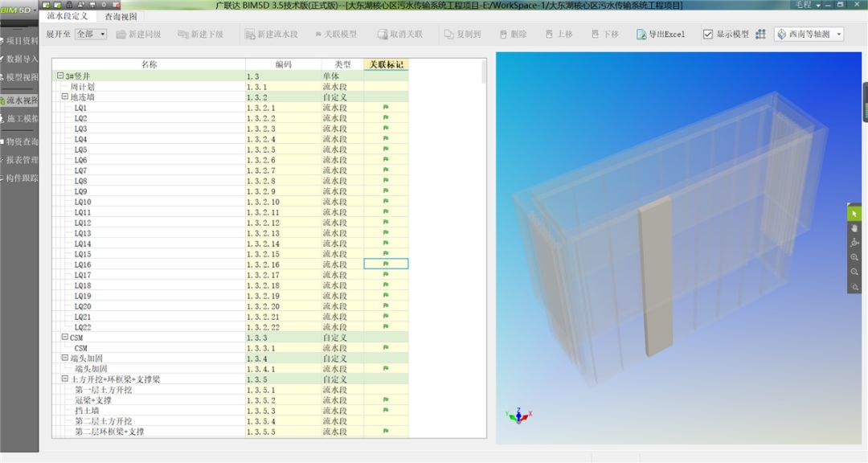The height and width of the screenshot is (463, 868).
Task: Click the 导出Excel button
Action: [661, 35]
